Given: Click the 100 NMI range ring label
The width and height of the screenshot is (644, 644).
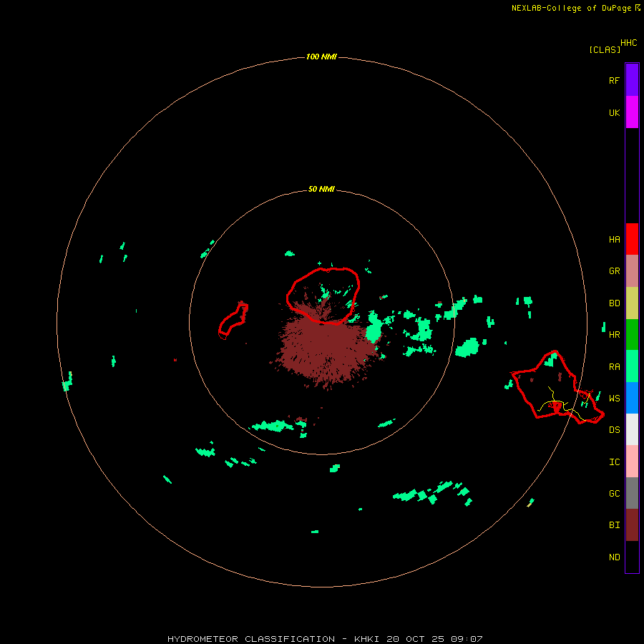Looking at the screenshot, I should (321, 57).
